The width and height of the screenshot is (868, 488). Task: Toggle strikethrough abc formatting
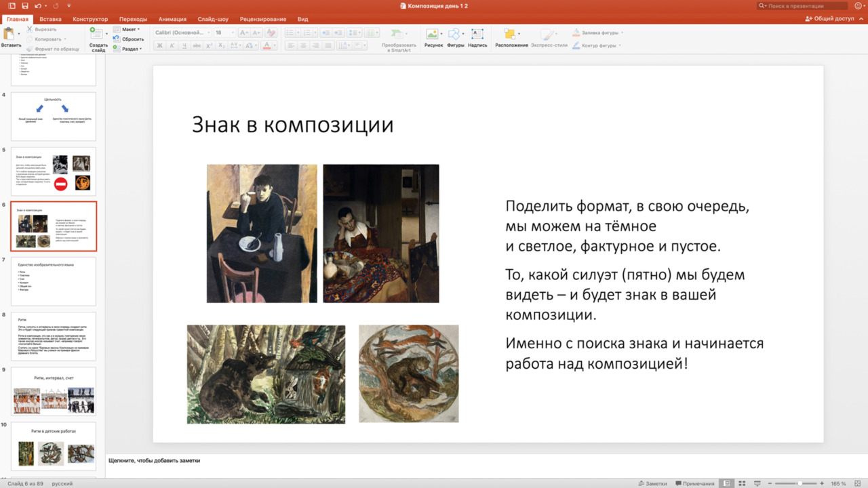point(197,46)
